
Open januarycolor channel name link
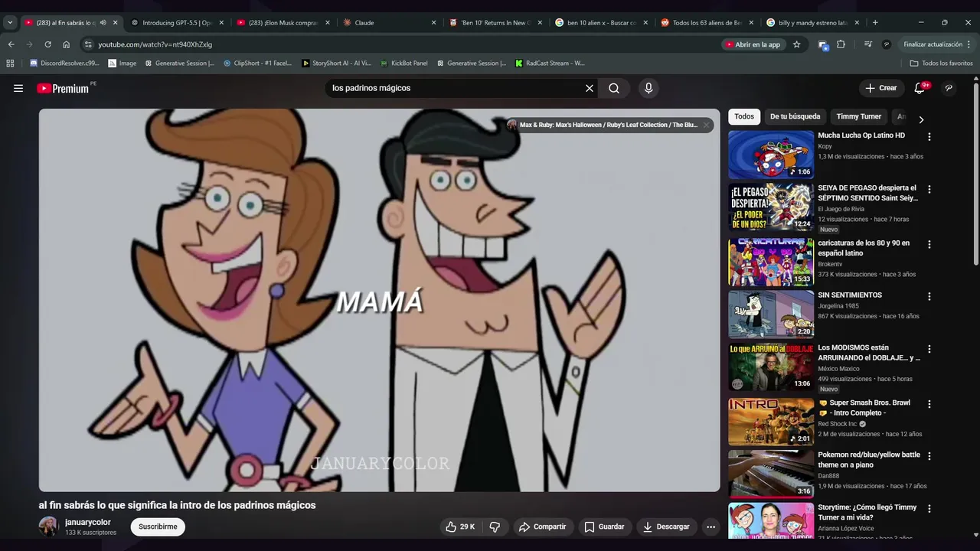(88, 522)
